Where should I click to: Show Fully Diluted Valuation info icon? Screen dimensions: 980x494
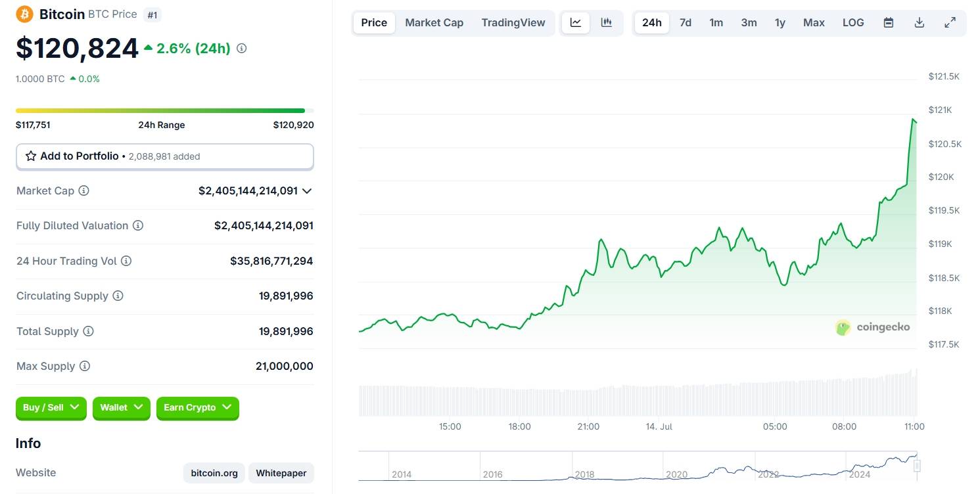click(x=138, y=225)
